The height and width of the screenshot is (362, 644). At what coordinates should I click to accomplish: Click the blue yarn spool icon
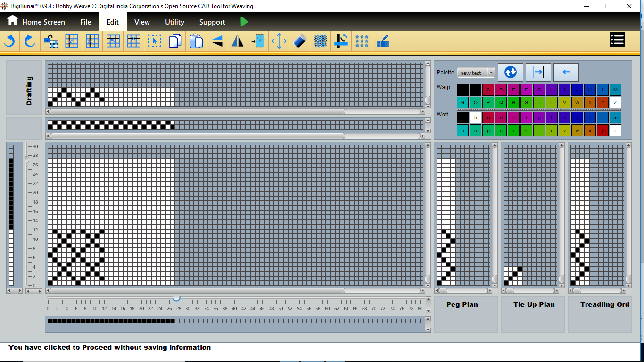(x=300, y=41)
